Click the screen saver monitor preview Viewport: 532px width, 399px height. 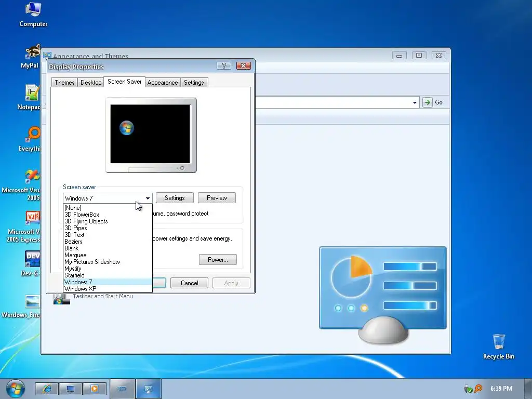pos(151,135)
